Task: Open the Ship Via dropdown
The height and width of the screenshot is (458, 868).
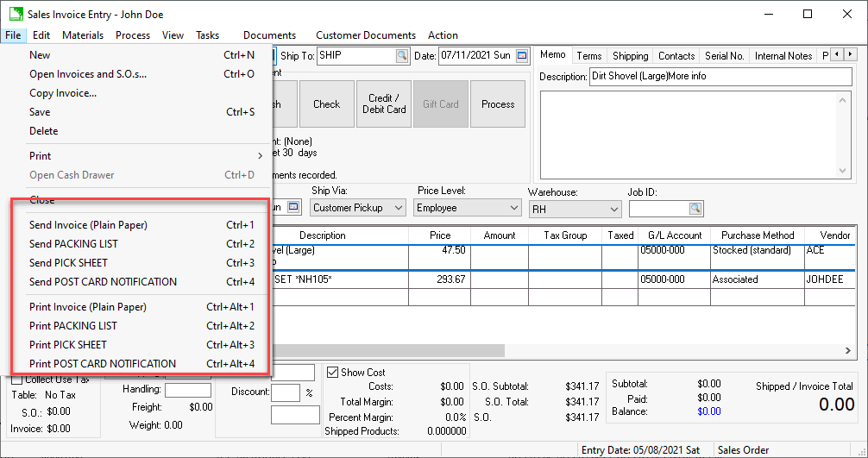Action: pos(398,208)
